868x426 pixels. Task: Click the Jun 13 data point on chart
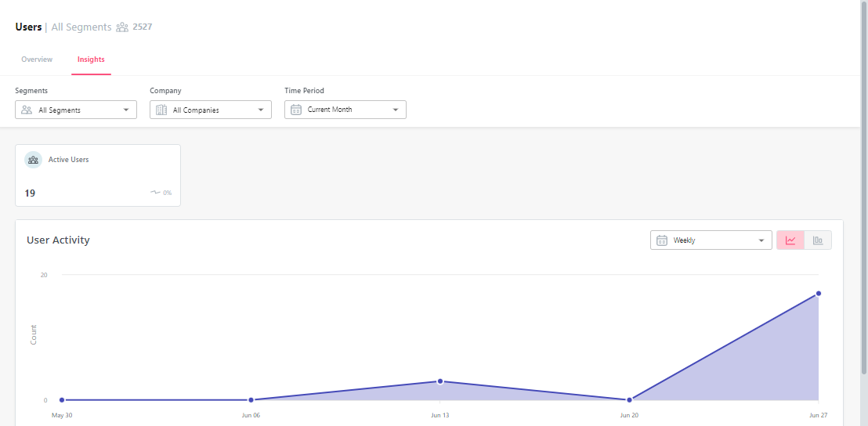440,381
